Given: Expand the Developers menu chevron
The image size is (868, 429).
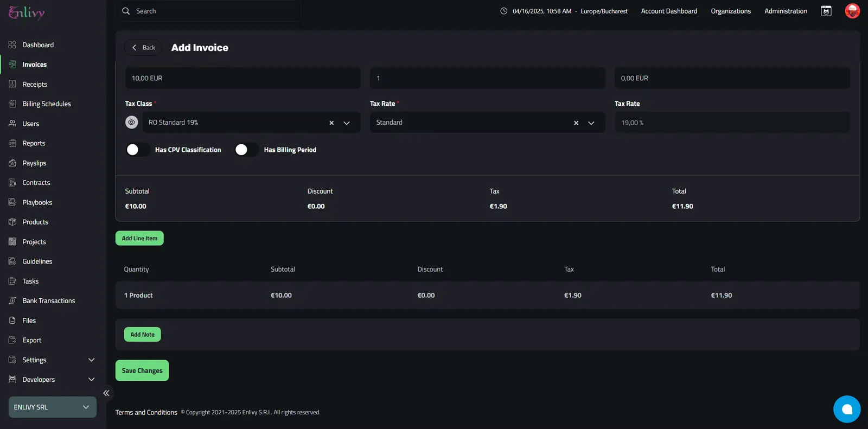Looking at the screenshot, I should coord(91,380).
